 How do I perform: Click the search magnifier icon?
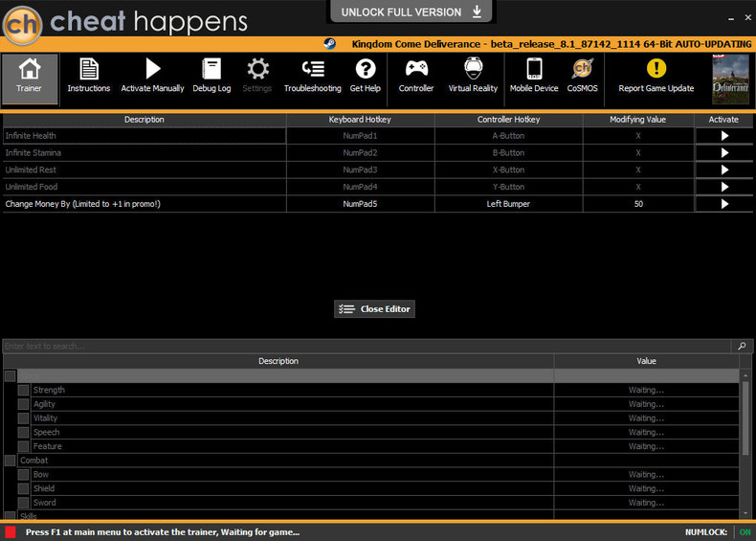pos(742,346)
